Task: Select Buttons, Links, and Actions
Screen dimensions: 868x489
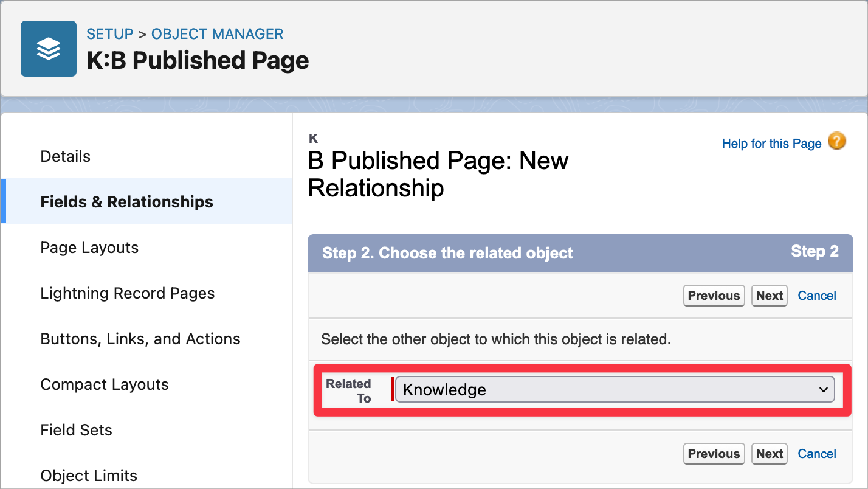Action: (140, 339)
